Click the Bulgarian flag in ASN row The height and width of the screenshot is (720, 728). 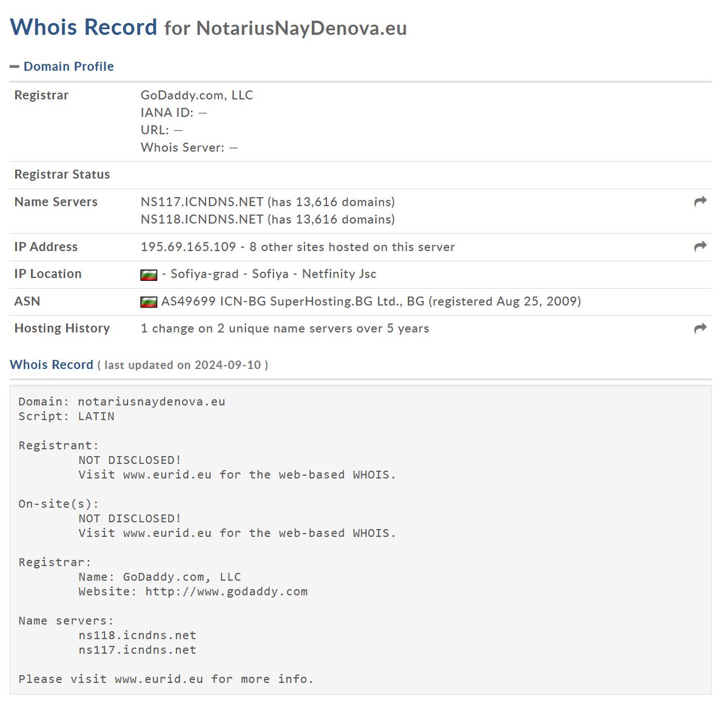tap(149, 302)
